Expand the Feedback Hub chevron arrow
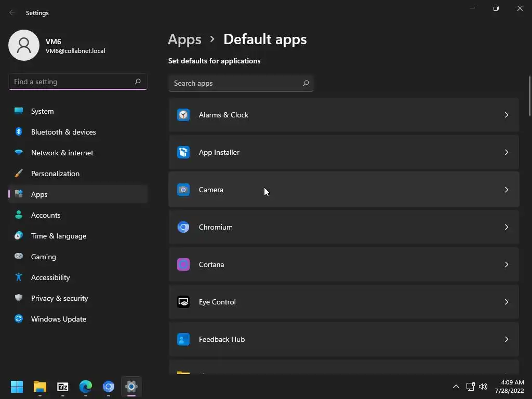Image resolution: width=532 pixels, height=399 pixels. pyautogui.click(x=507, y=339)
